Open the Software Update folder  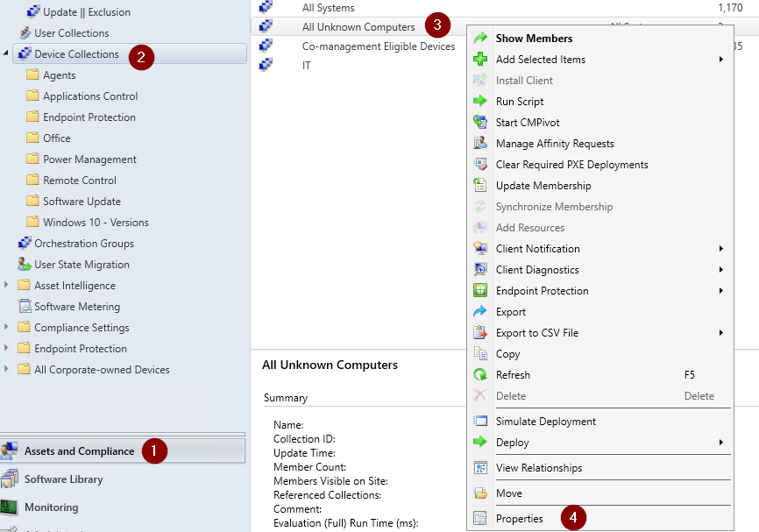pos(82,201)
